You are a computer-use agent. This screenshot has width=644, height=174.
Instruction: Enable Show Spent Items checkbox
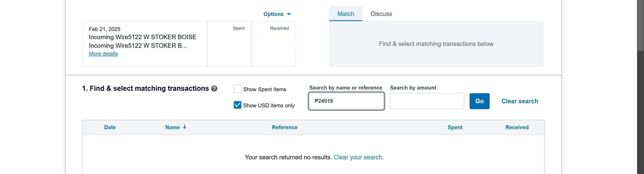pos(237,89)
